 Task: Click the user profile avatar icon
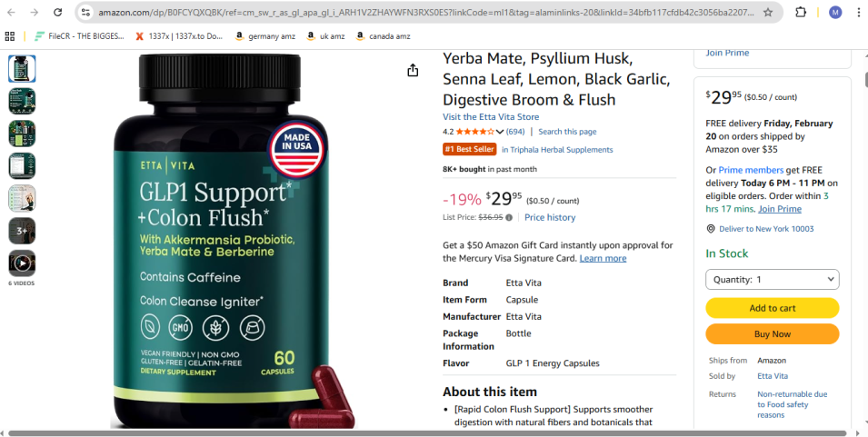(835, 12)
